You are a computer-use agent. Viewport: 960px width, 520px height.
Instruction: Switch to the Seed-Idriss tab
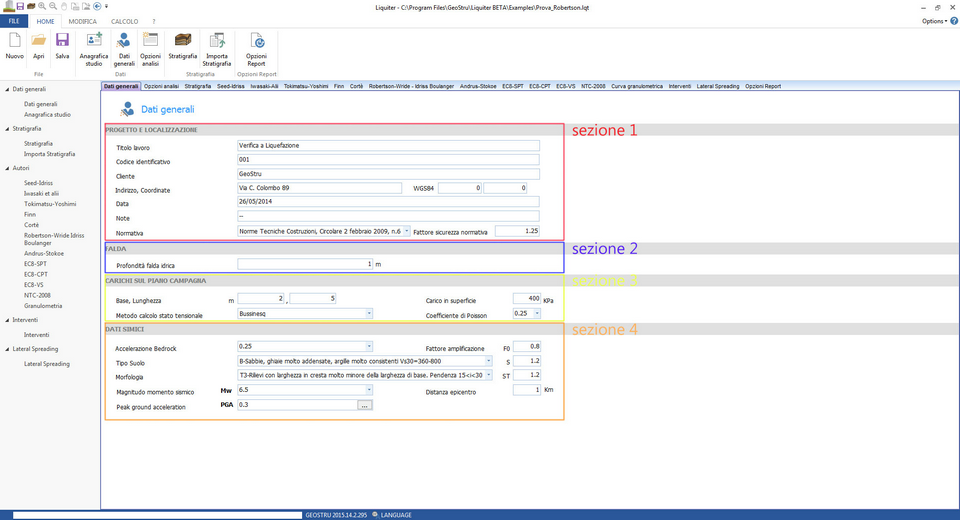point(230,87)
